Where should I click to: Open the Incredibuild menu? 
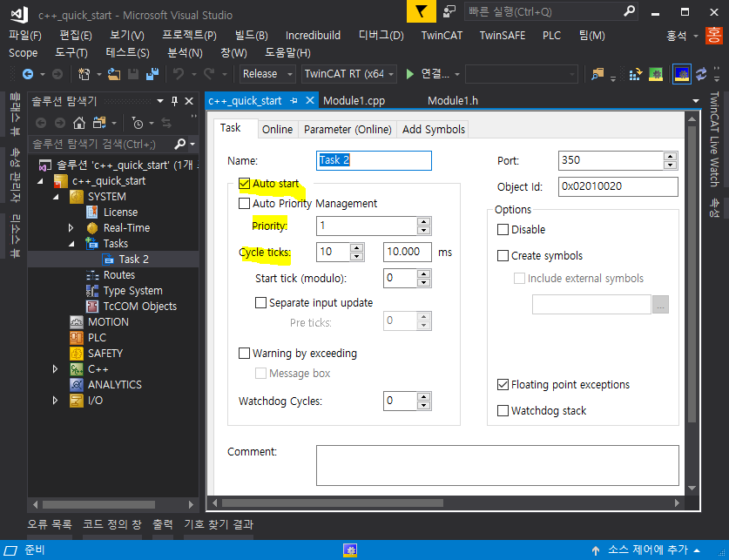coord(313,36)
